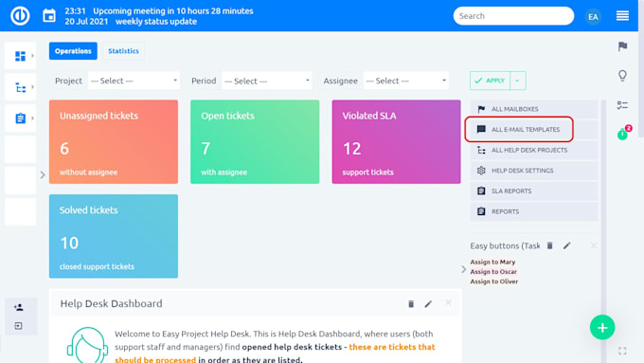Expand the project tree sidebar item arrow
Screen dimensions: 644x363
point(32,87)
